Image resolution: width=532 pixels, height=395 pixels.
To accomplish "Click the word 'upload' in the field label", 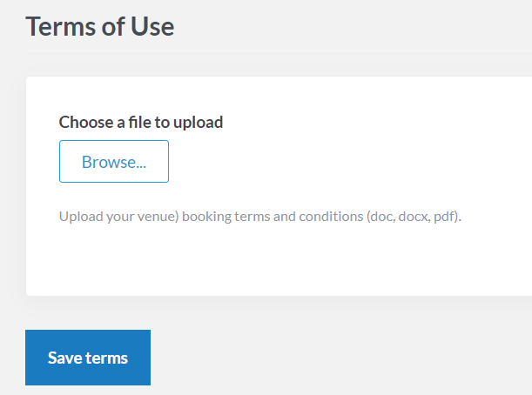I will pos(199,123).
